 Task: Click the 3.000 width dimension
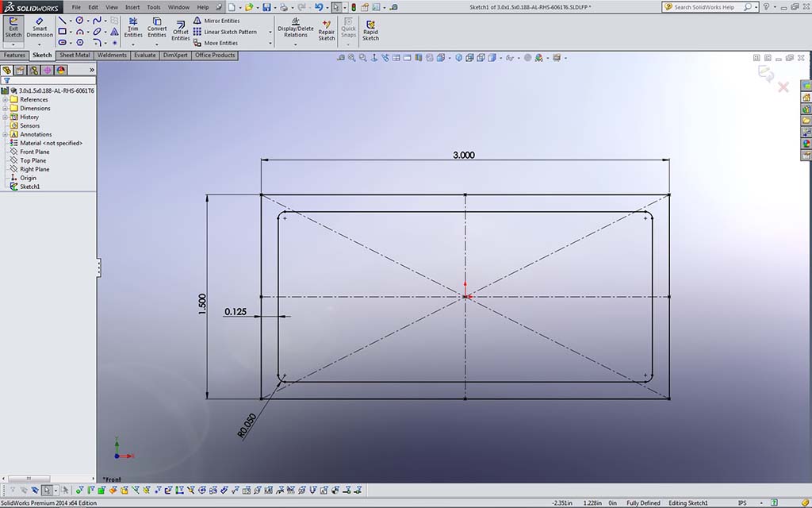click(464, 155)
